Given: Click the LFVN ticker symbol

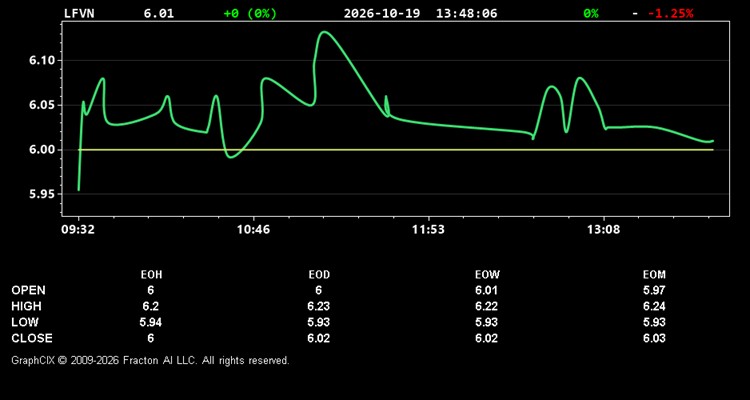Looking at the screenshot, I should 79,13.
